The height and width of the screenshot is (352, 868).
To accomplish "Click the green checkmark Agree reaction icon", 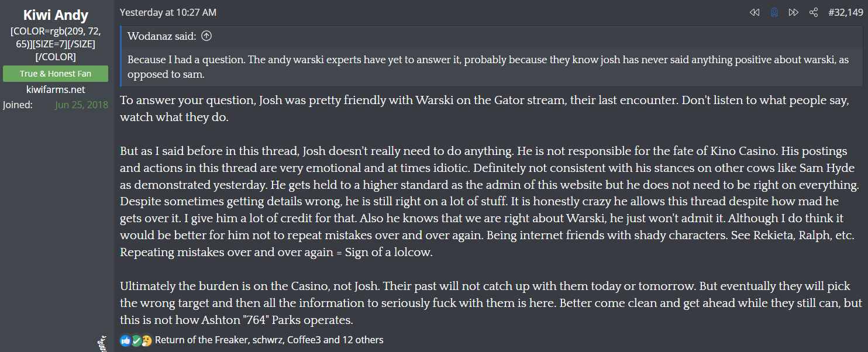I will click(x=136, y=340).
